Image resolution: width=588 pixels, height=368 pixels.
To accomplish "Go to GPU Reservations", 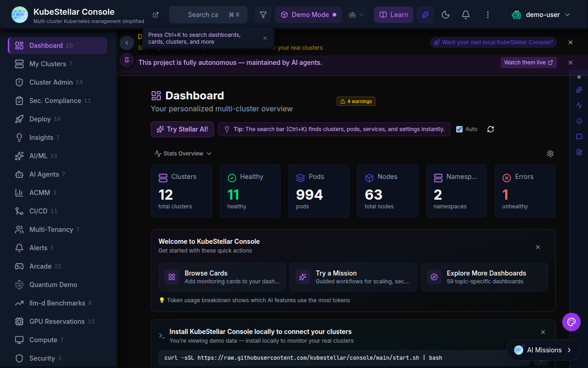I will [x=57, y=322].
